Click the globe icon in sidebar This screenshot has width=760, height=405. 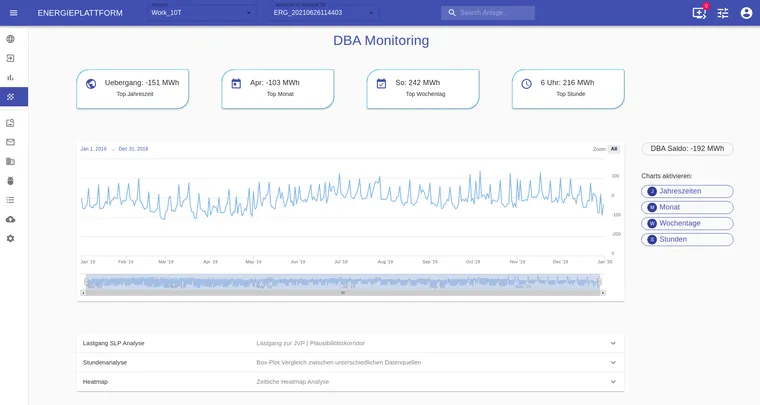(10, 39)
